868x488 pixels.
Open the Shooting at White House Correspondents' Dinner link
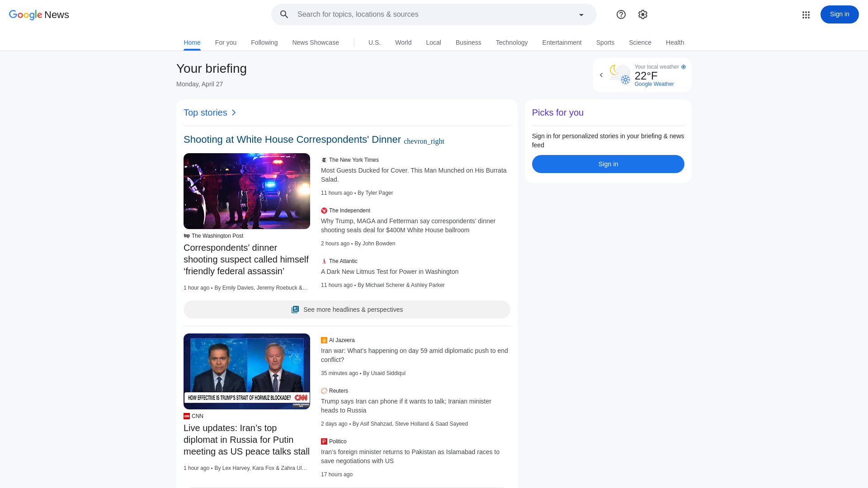pyautogui.click(x=292, y=140)
